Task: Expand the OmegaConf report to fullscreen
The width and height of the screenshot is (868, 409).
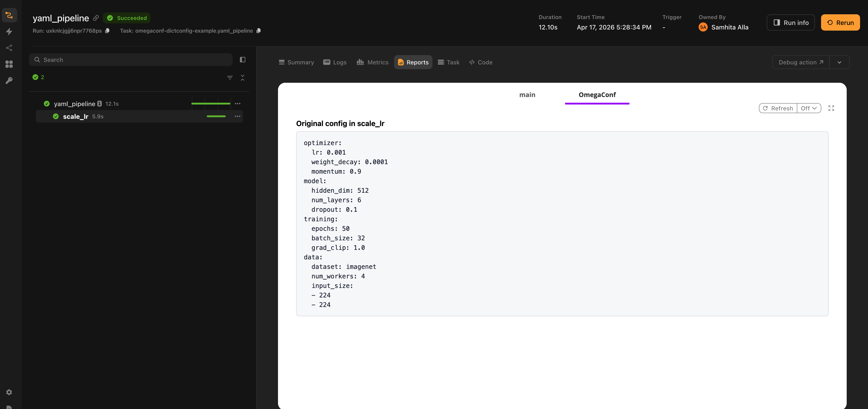Action: [831, 108]
